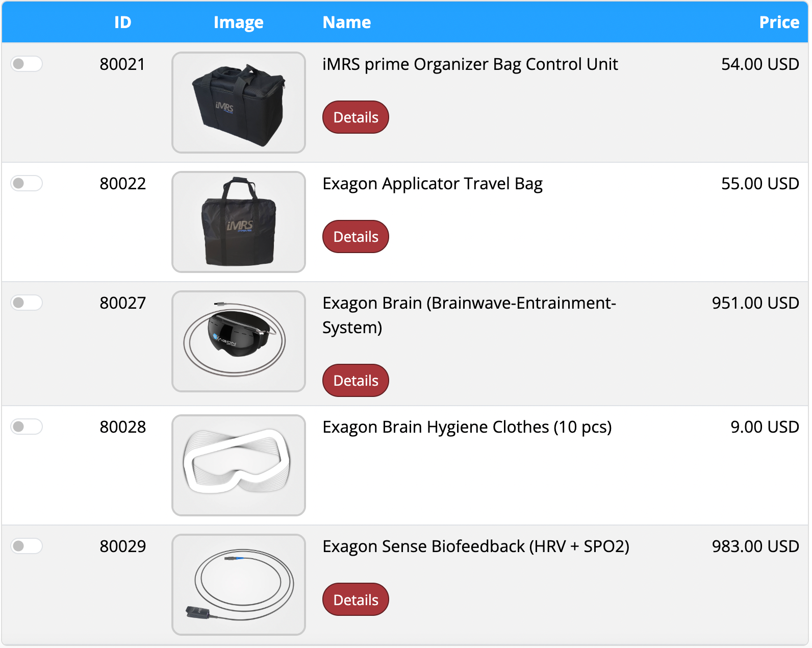Enable the toggle for Exagon Applicator Travel Bag

(x=26, y=183)
